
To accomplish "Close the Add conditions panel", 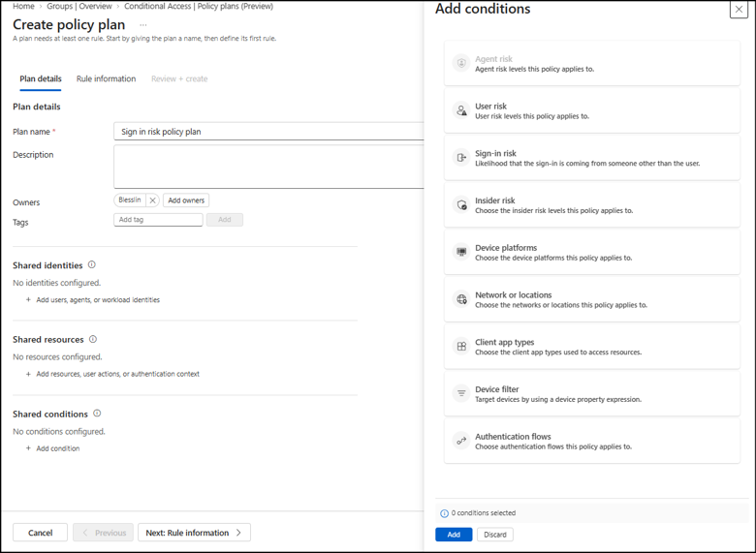I will pos(739,9).
